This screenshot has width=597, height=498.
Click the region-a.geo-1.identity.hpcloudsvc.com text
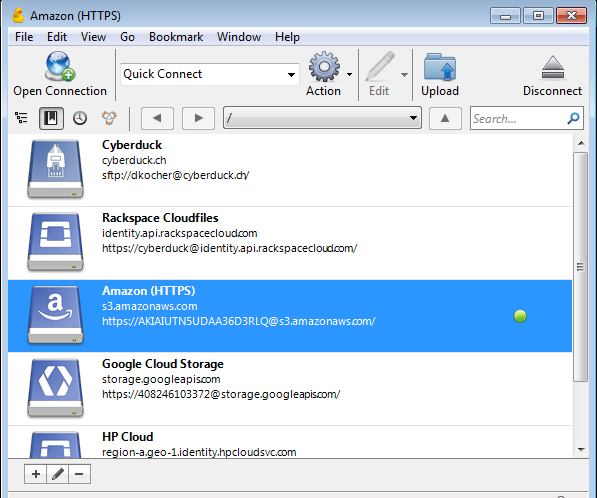(199, 452)
